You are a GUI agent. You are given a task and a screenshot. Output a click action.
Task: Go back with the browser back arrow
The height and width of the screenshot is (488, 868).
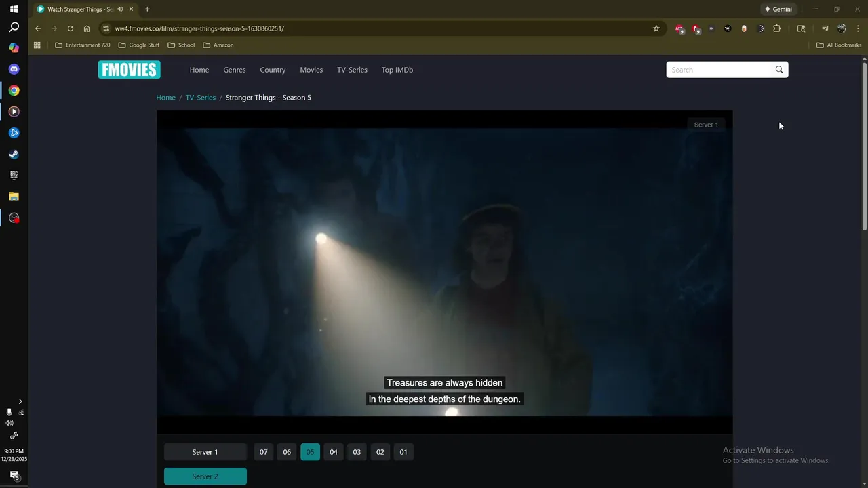(x=38, y=28)
